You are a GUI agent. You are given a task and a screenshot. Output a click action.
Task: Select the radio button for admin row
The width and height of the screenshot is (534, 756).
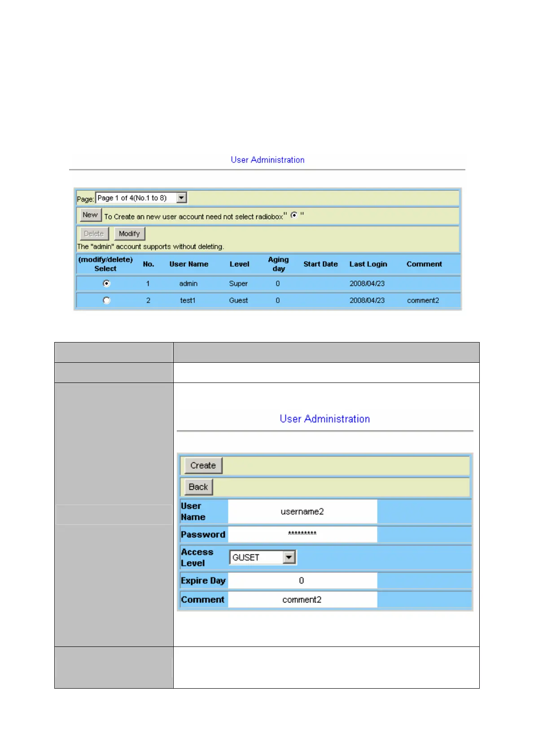coord(106,284)
